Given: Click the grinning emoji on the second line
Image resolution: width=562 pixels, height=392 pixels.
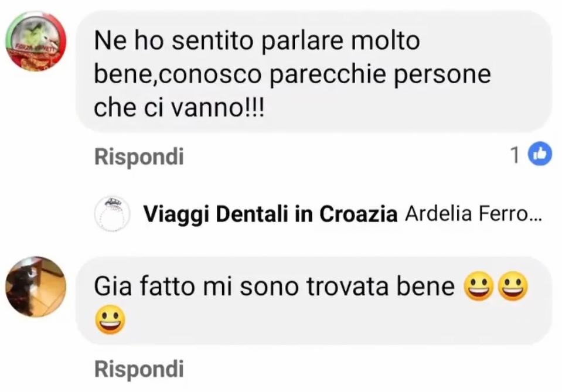Looking at the screenshot, I should (110, 319).
